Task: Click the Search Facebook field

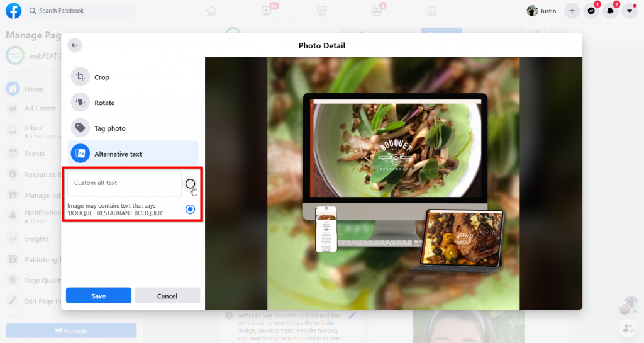Action: [80, 11]
